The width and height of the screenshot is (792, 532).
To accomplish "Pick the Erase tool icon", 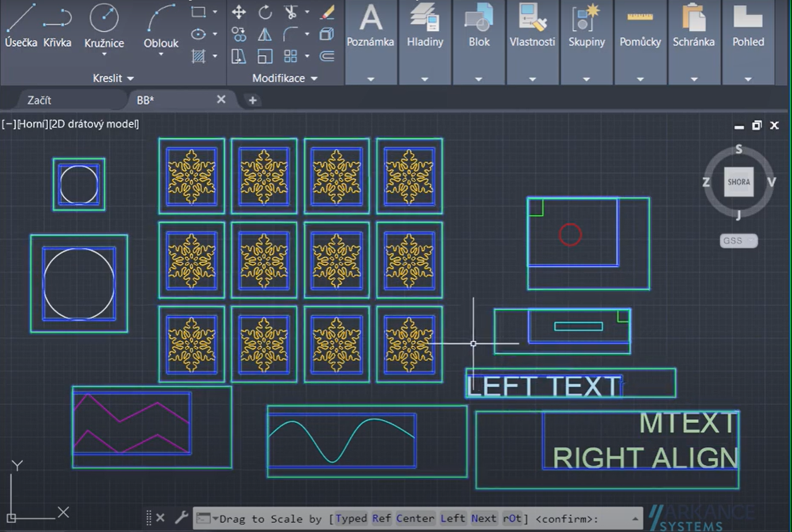I will click(327, 12).
